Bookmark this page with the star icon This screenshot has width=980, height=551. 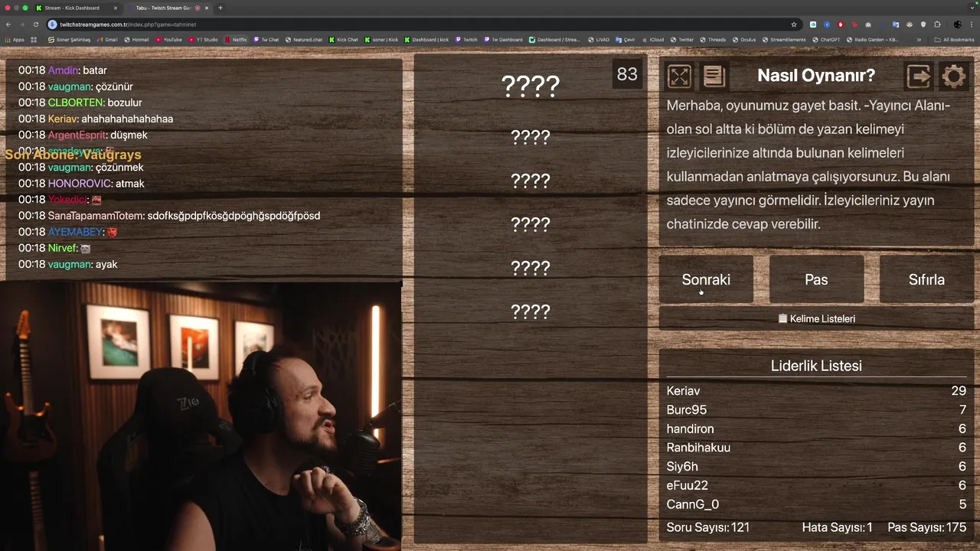click(x=794, y=24)
